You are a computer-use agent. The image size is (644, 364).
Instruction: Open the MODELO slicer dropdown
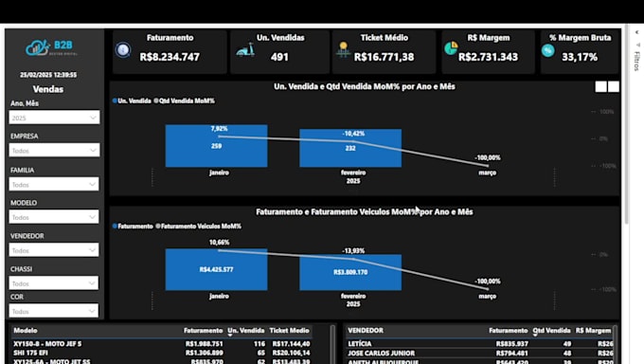(x=54, y=217)
